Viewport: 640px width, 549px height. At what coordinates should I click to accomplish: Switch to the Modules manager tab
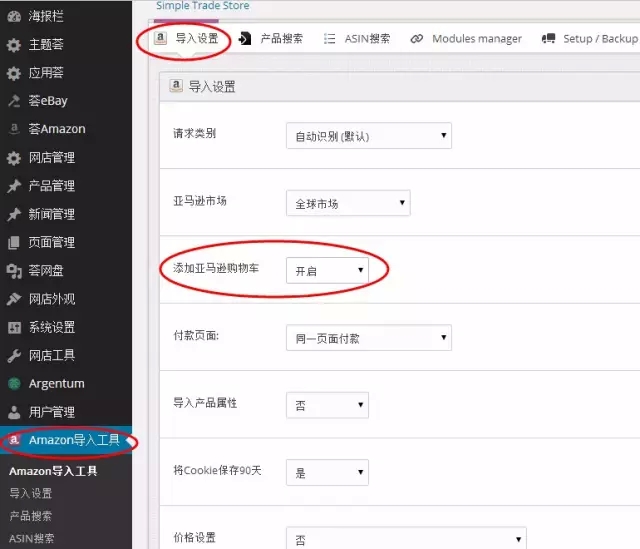point(465,39)
